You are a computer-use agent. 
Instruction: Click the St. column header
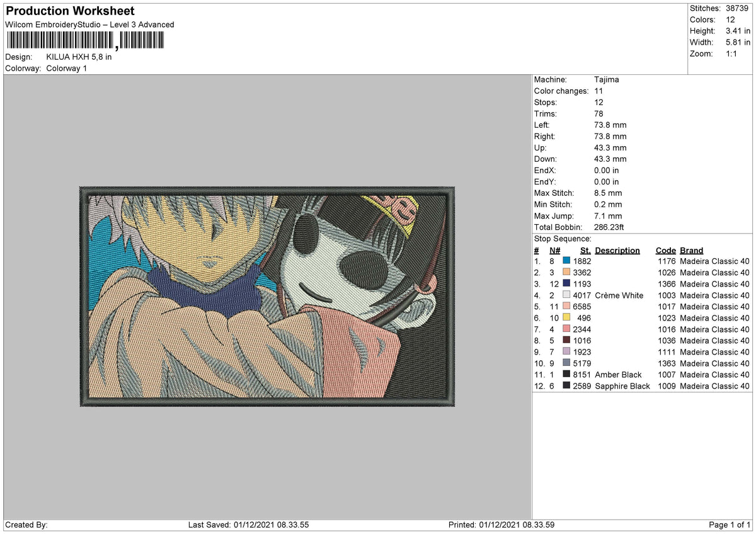pos(585,250)
